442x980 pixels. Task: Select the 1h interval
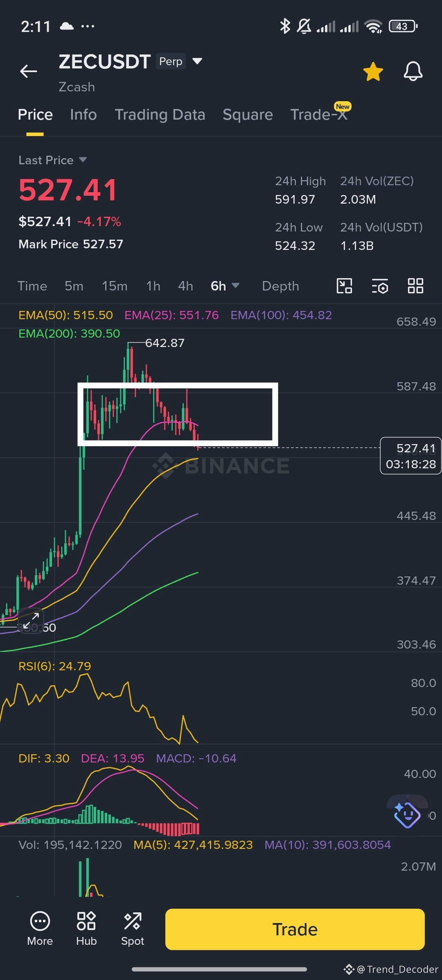(153, 286)
